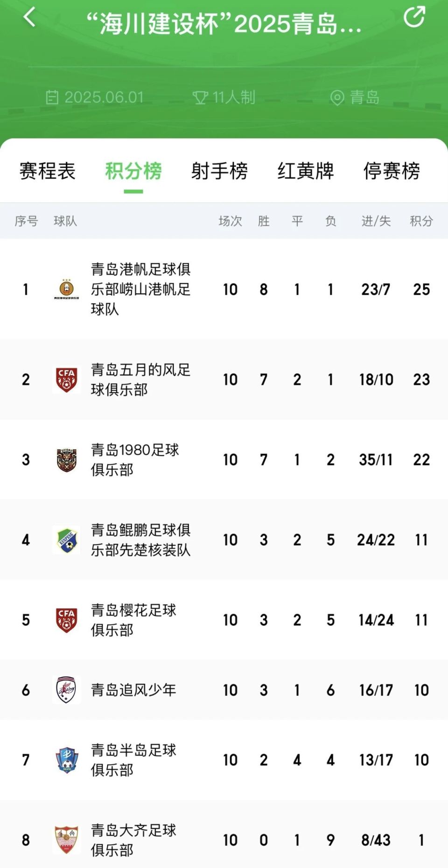Screen dimensions: 448x868
Task: Open 青岛五月的风 CFA team badge
Action: [x=66, y=379]
